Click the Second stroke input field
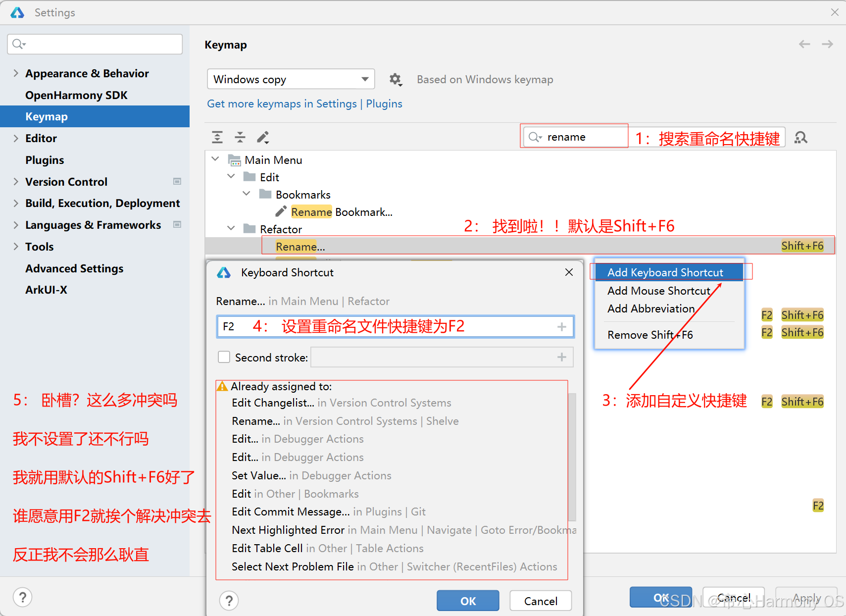The width and height of the screenshot is (846, 616). [x=442, y=357]
